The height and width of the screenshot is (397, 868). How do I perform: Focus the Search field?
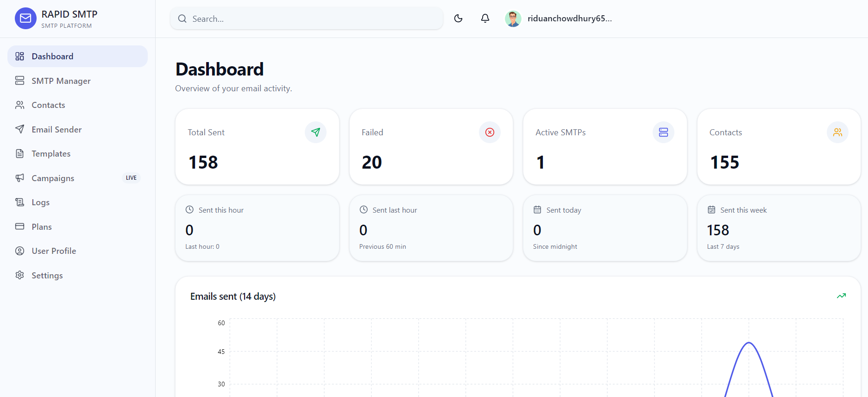pyautogui.click(x=307, y=19)
